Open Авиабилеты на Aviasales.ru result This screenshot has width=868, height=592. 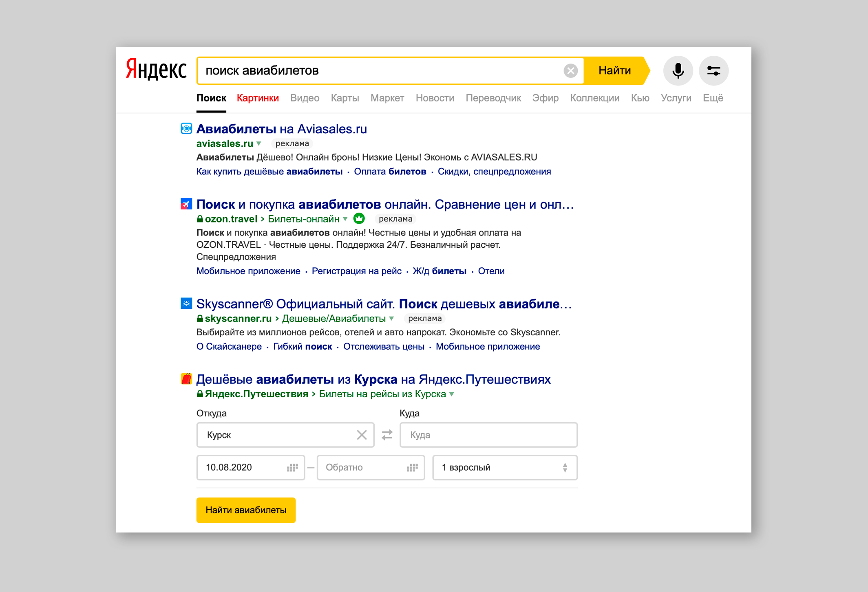[x=282, y=129]
